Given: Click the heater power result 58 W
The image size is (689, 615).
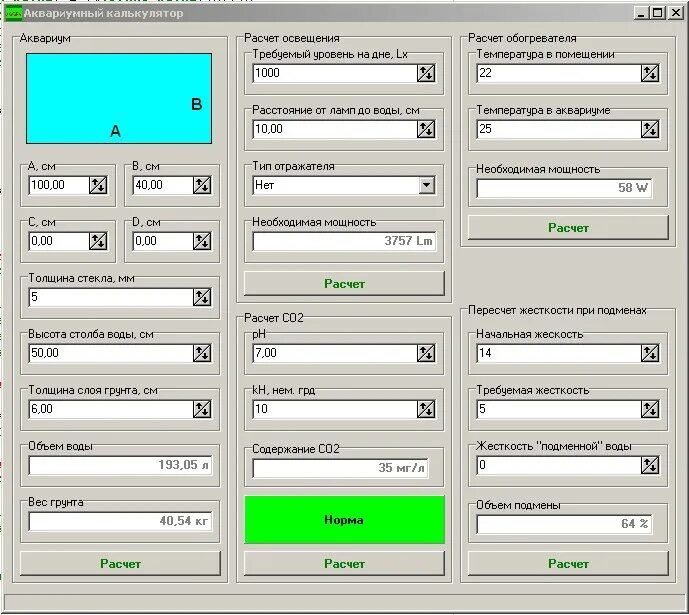Looking at the screenshot, I should click(x=565, y=188).
